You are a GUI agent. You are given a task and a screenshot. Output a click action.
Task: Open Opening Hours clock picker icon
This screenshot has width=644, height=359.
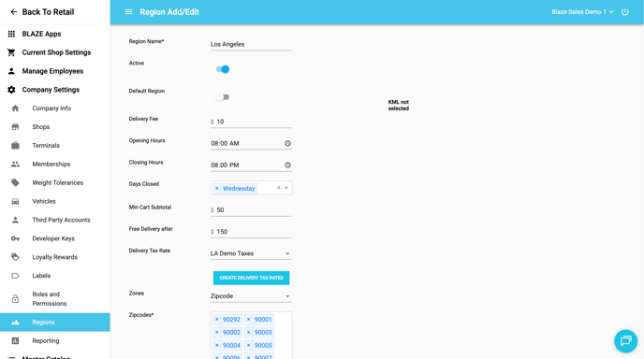pyautogui.click(x=287, y=143)
